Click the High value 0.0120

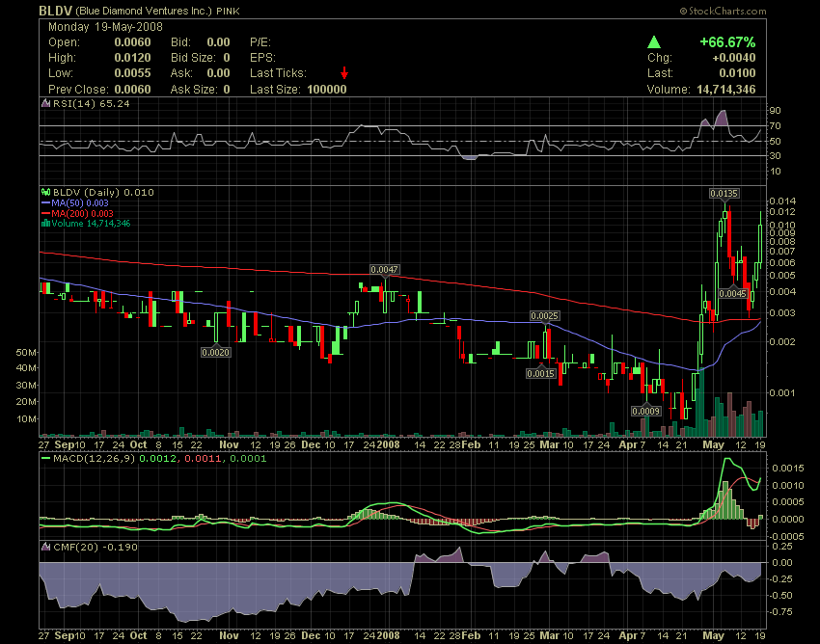132,58
